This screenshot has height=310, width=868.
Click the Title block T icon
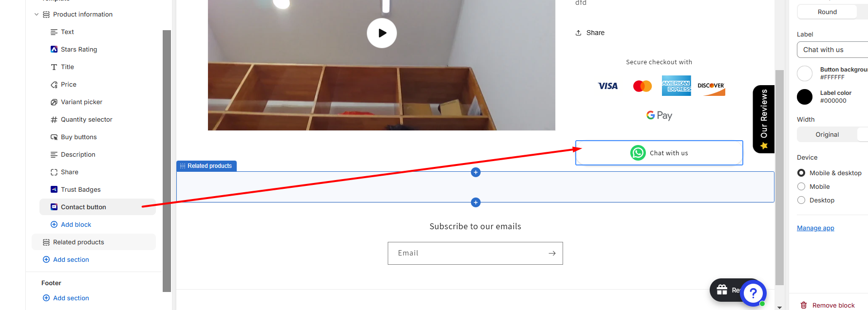click(x=54, y=67)
